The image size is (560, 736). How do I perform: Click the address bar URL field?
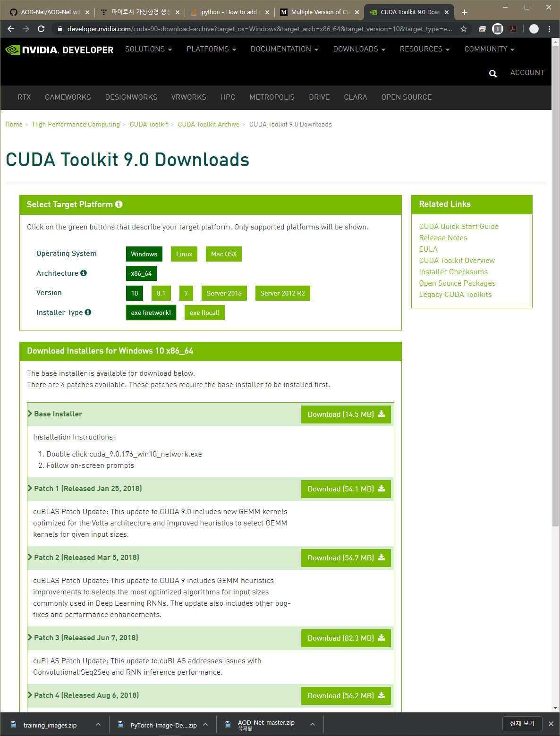click(259, 29)
